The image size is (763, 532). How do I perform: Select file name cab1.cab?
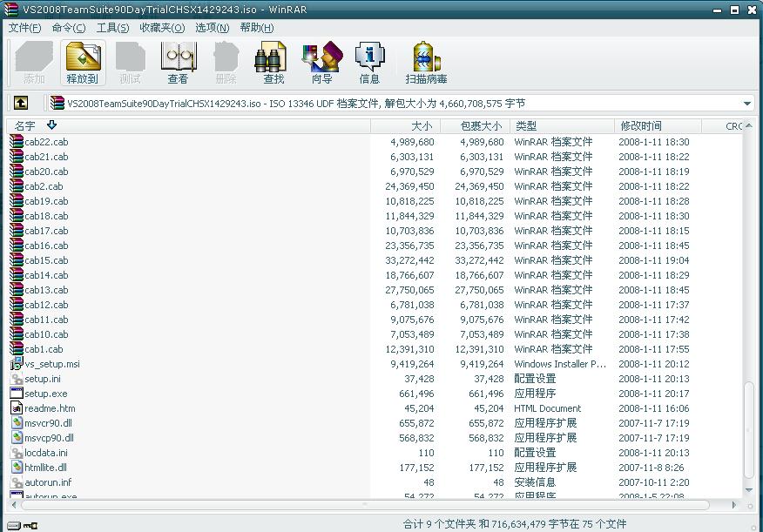(x=44, y=349)
